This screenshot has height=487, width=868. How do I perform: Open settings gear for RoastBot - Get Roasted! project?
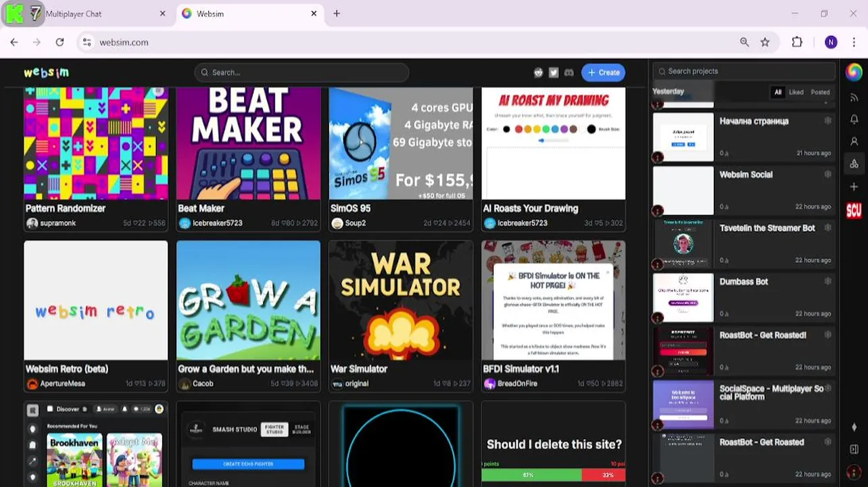point(827,335)
